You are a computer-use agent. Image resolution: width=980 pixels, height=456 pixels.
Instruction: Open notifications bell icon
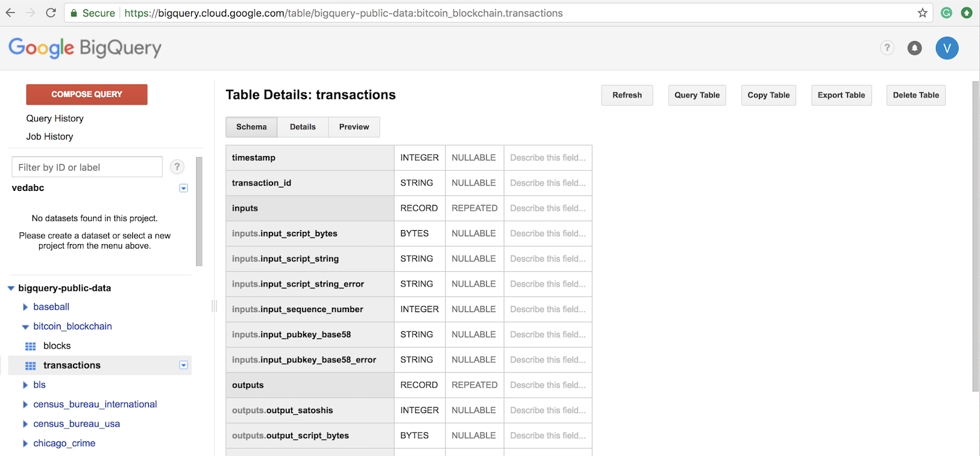coord(914,48)
